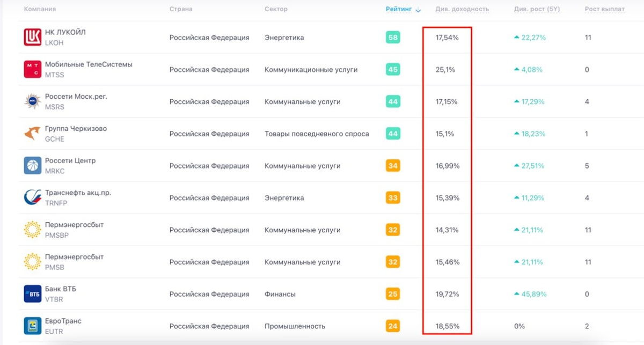
Task: Click the orange rating badge 25 for VTB
Action: click(393, 294)
